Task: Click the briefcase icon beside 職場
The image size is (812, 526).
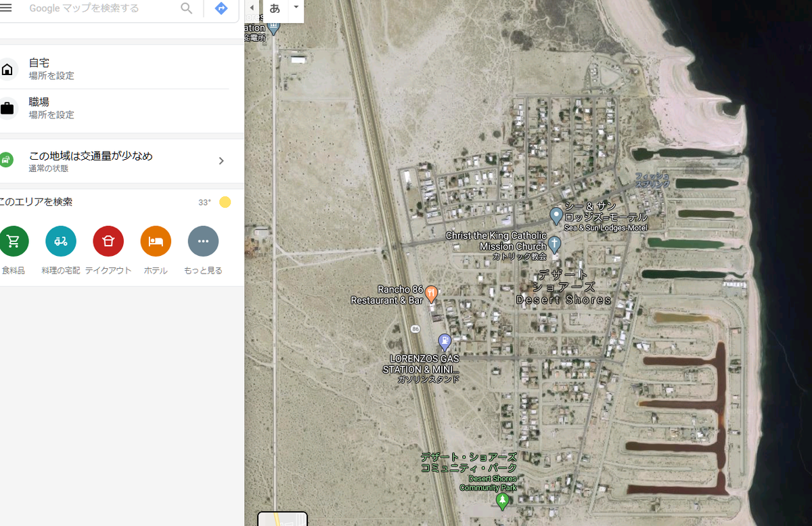Action: (x=7, y=108)
